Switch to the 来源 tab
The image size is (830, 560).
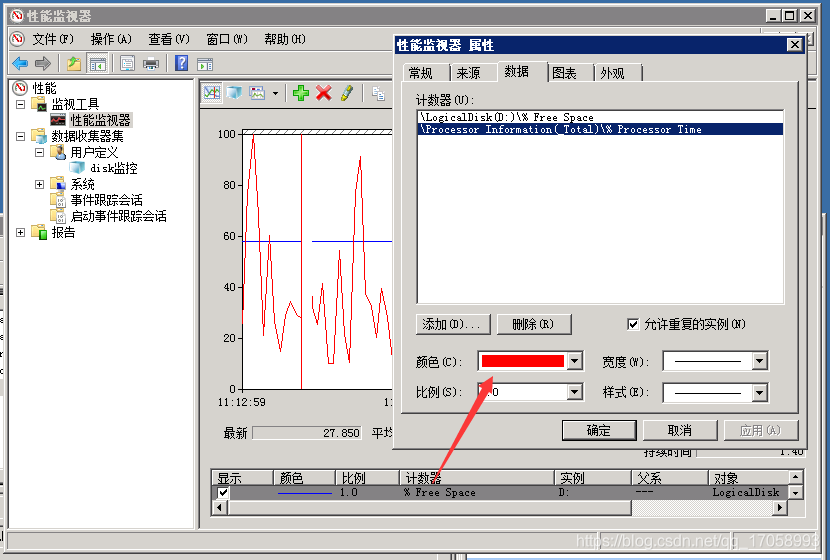tap(472, 73)
